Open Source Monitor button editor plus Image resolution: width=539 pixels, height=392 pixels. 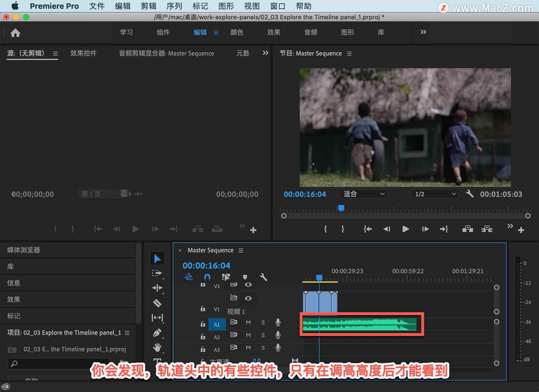[x=253, y=230]
